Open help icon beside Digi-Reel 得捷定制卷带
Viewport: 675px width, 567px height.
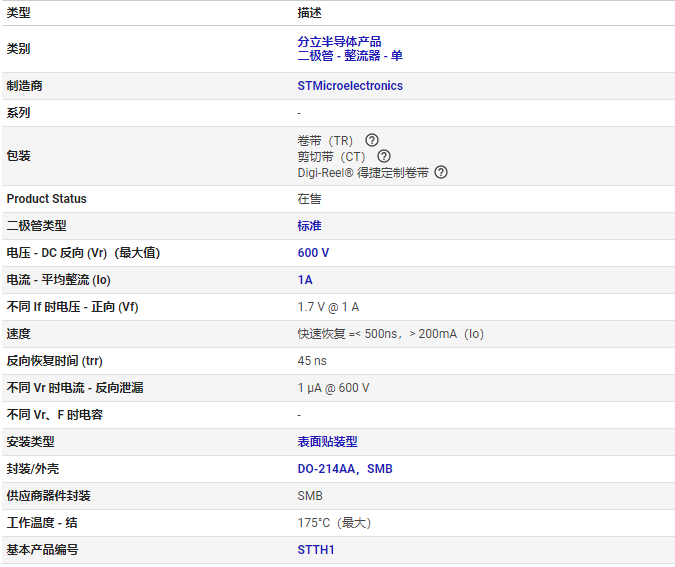point(441,172)
